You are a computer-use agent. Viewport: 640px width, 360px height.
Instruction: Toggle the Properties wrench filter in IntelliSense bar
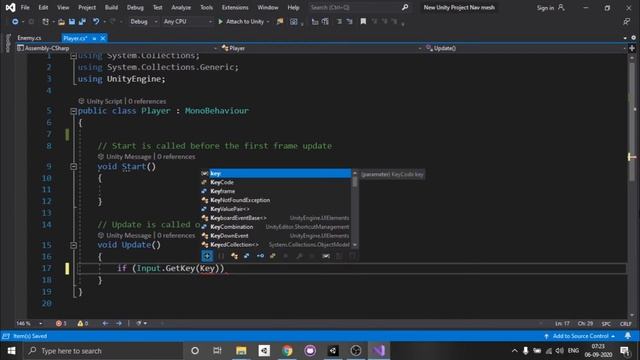(x=299, y=256)
